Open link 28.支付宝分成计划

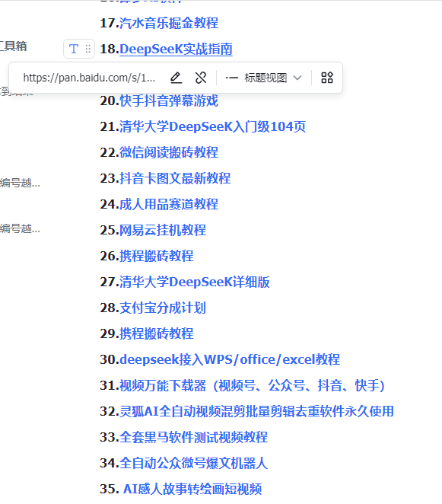(x=163, y=308)
